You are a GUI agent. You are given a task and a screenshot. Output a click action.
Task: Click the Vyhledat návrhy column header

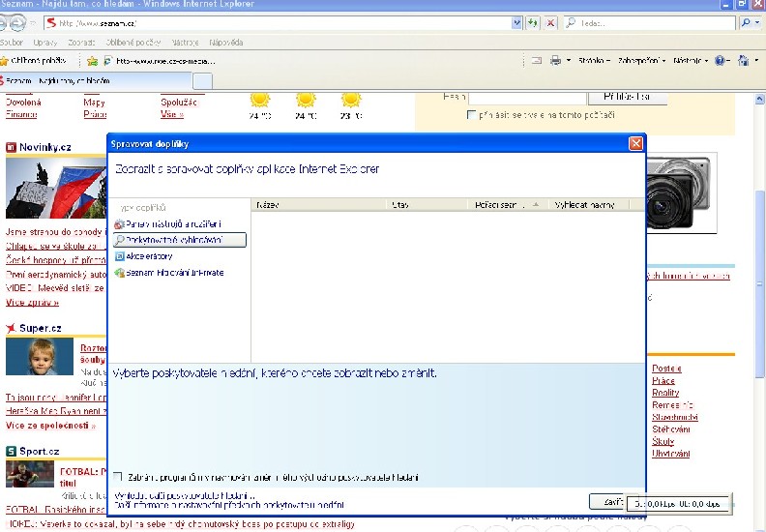pos(589,205)
